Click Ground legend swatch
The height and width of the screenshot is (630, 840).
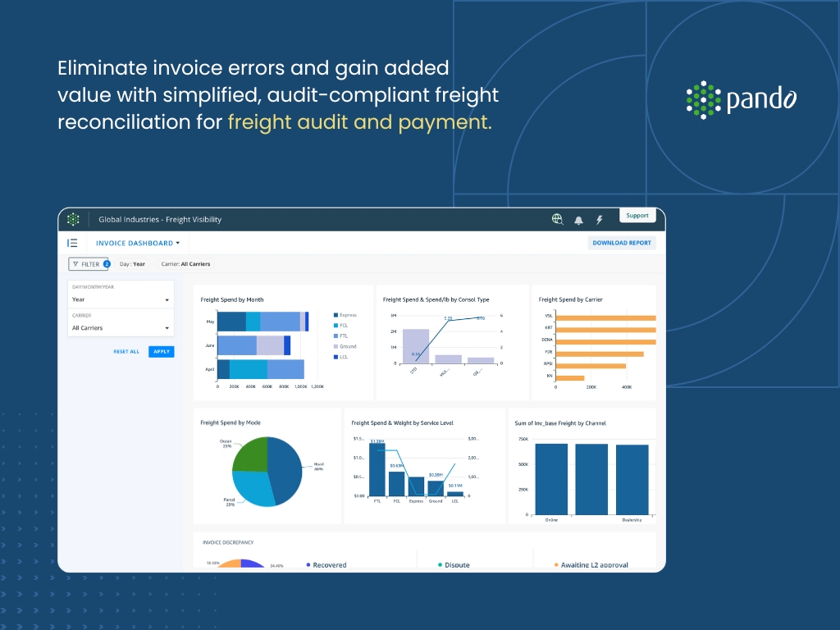point(336,347)
